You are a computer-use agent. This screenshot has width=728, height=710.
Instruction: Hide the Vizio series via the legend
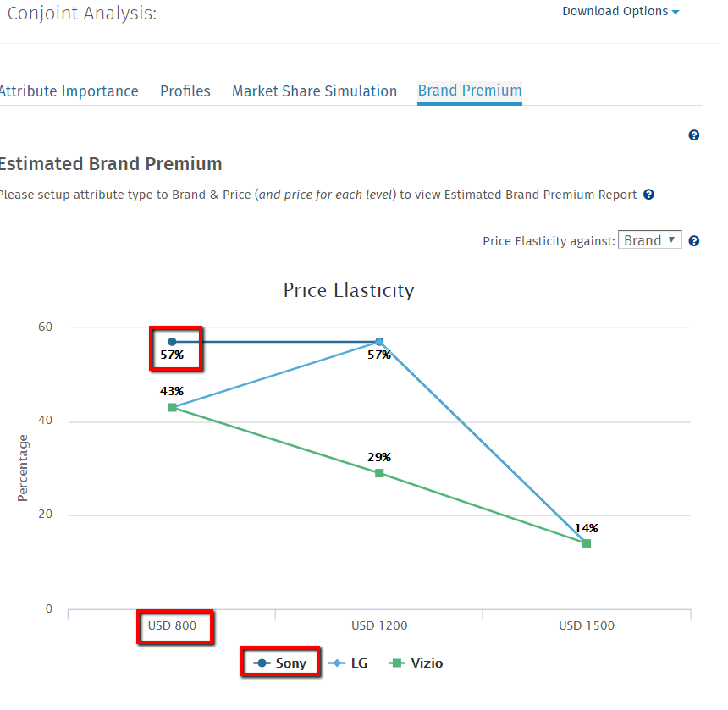(416, 663)
